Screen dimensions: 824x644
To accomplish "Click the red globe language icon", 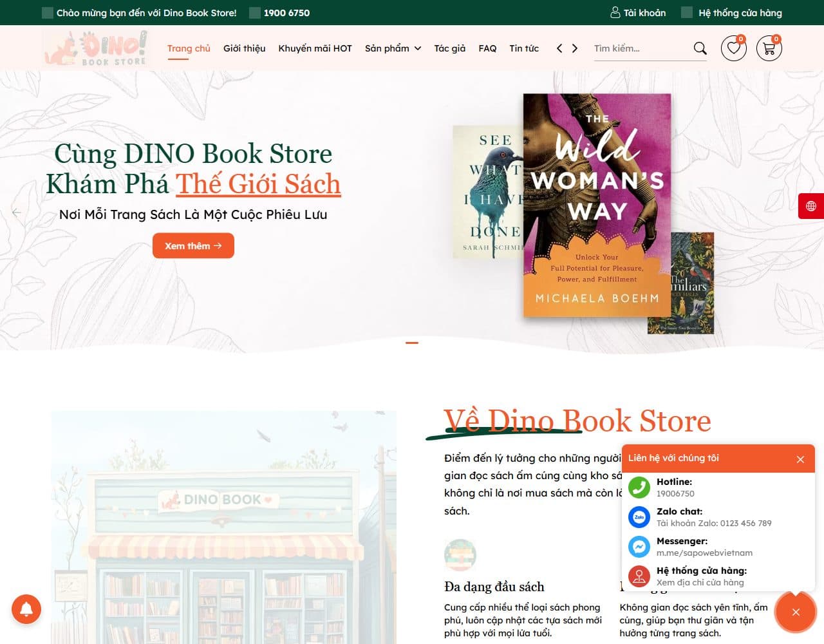I will (811, 206).
